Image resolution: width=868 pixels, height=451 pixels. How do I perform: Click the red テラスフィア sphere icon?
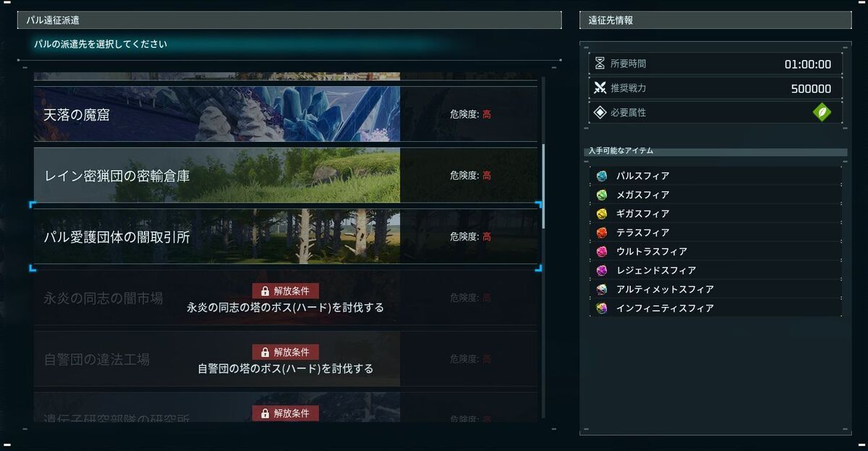pos(602,232)
